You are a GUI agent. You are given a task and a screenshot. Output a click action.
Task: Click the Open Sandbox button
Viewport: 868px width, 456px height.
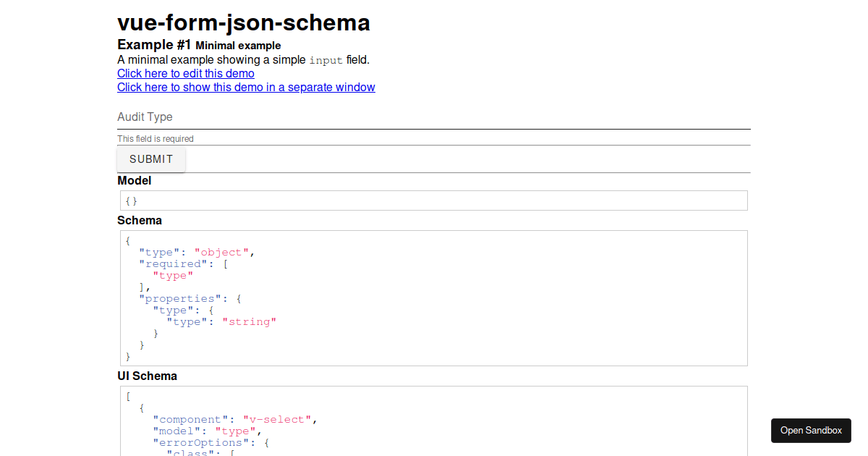coord(811,430)
